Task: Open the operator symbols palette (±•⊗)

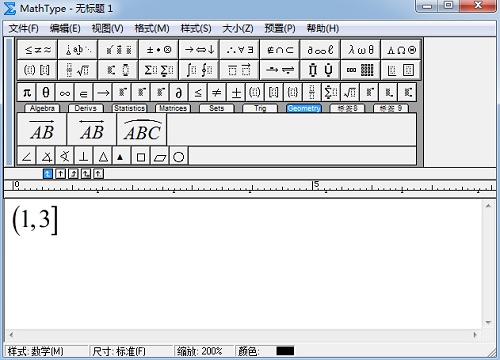Action: click(159, 50)
